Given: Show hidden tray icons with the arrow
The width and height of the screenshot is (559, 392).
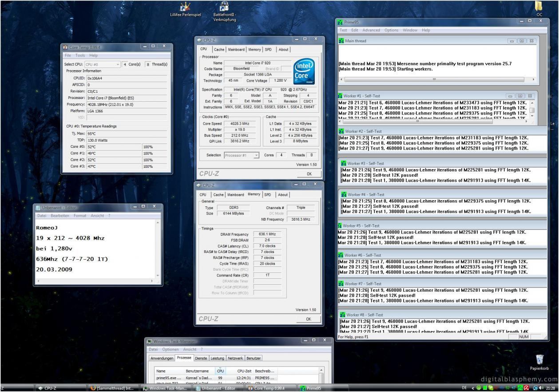Looking at the screenshot, I should pos(473,388).
